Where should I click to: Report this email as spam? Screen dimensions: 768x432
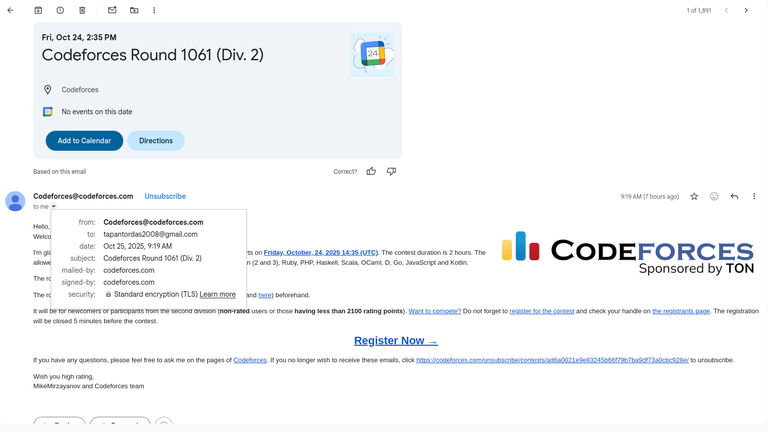point(60,10)
